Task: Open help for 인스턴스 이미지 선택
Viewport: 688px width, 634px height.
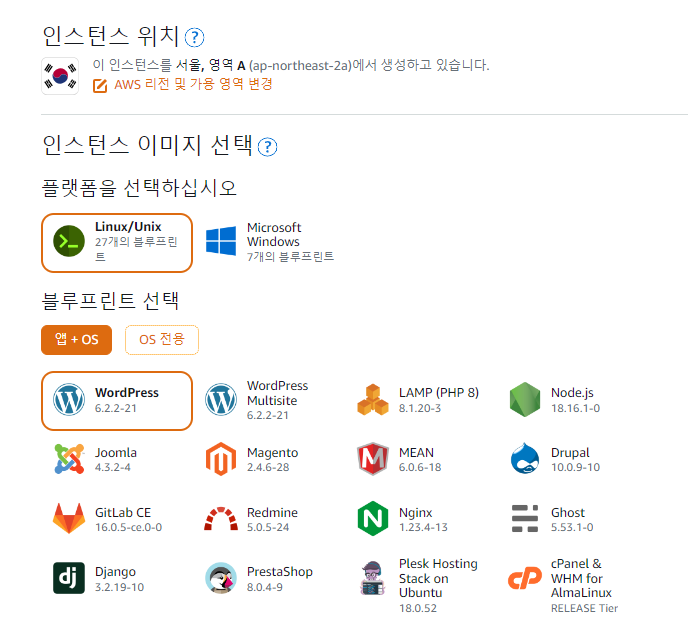Action: pos(267,147)
